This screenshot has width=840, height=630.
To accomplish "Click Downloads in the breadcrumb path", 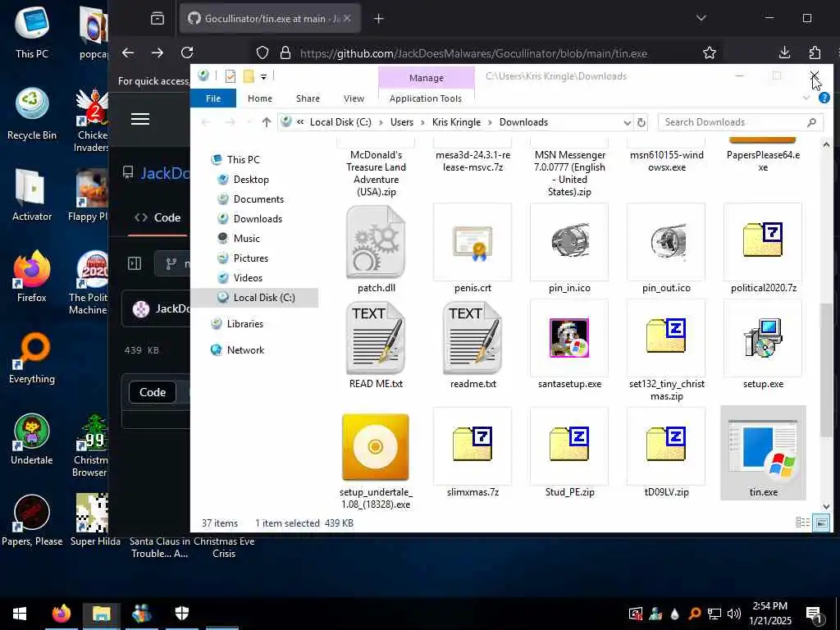I will click(523, 122).
